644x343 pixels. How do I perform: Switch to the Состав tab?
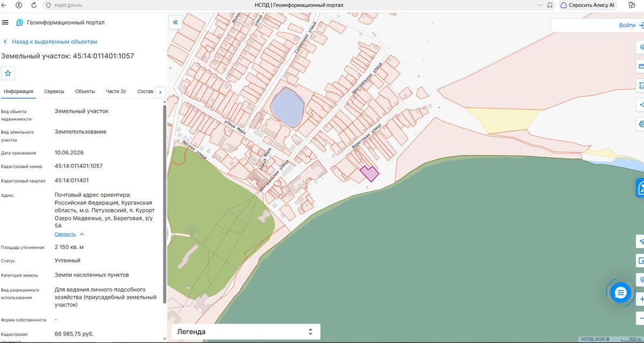[x=145, y=91]
